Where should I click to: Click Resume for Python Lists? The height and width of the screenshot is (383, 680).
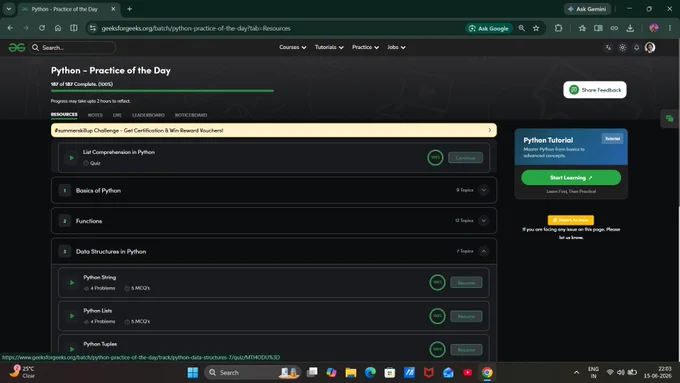tap(466, 316)
